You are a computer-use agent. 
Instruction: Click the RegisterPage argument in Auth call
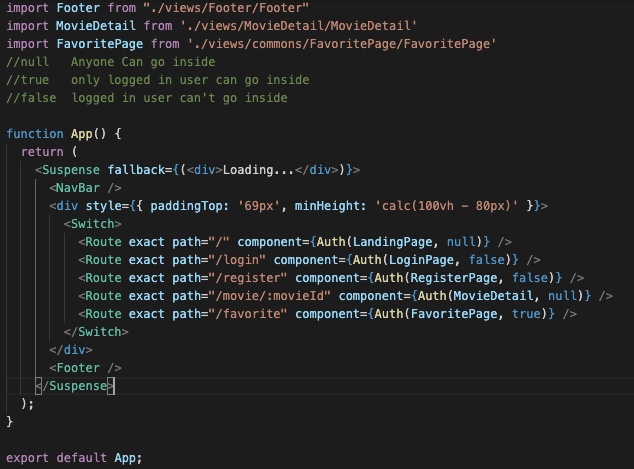click(454, 278)
